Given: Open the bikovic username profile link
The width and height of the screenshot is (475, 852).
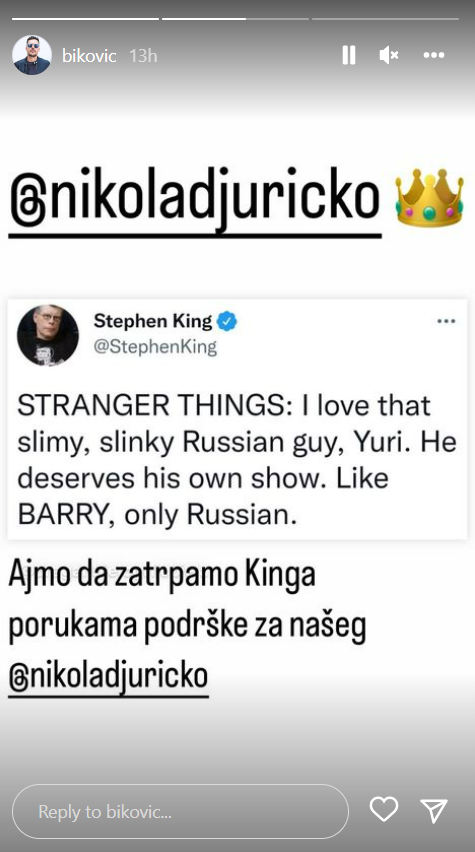Looking at the screenshot, I should tap(89, 55).
